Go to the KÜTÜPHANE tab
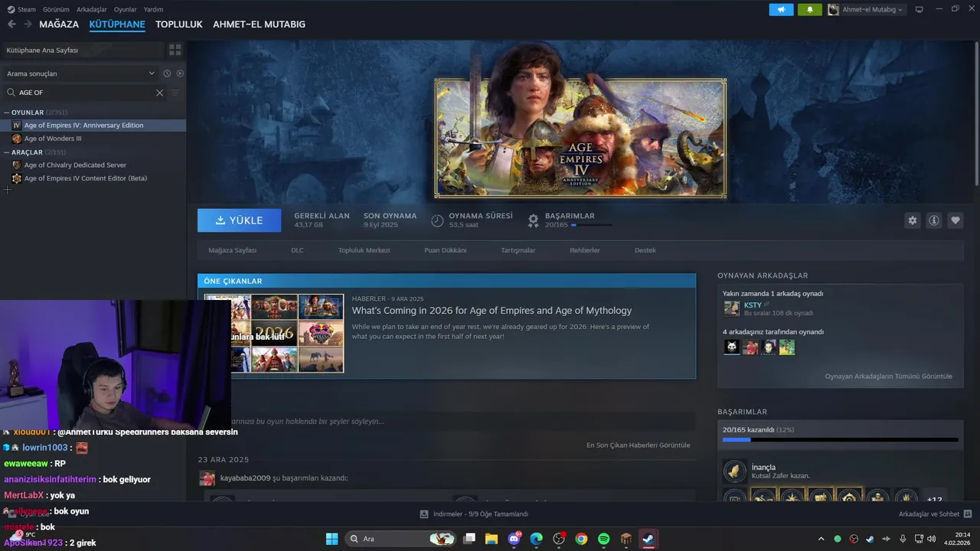The width and height of the screenshot is (980, 551). (x=117, y=24)
